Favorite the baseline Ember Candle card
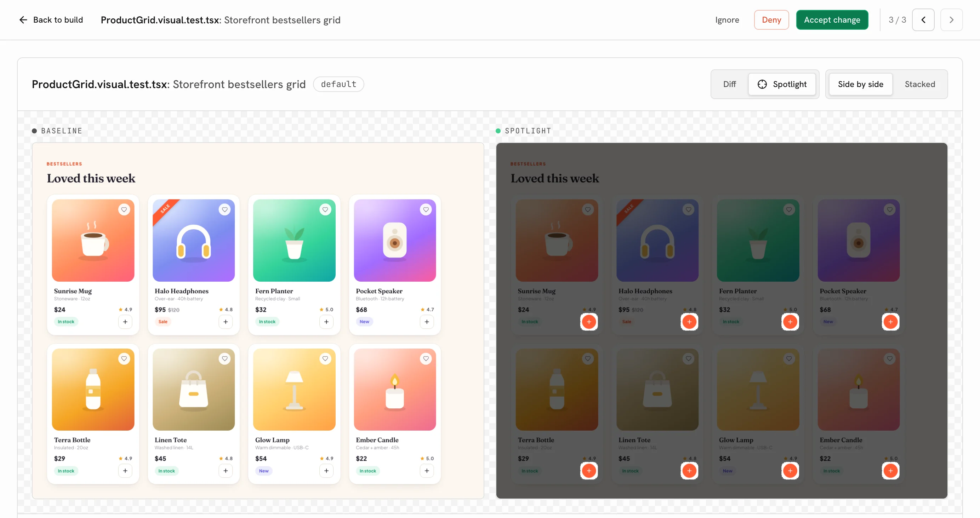The width and height of the screenshot is (980, 518). click(426, 359)
